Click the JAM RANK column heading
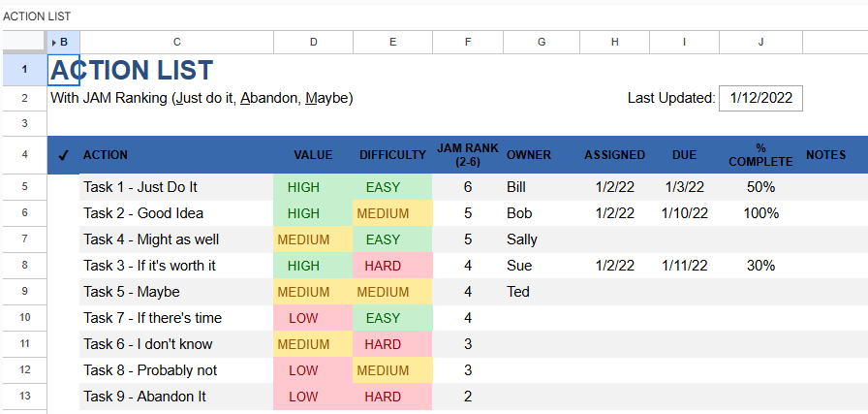 (x=468, y=155)
